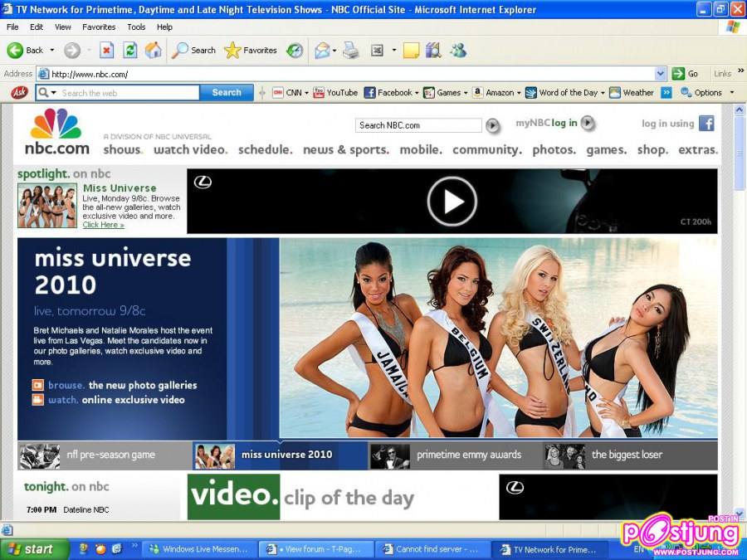This screenshot has height=560, width=747.
Task: Click the blue Ask toolbar Search button
Action: [227, 93]
